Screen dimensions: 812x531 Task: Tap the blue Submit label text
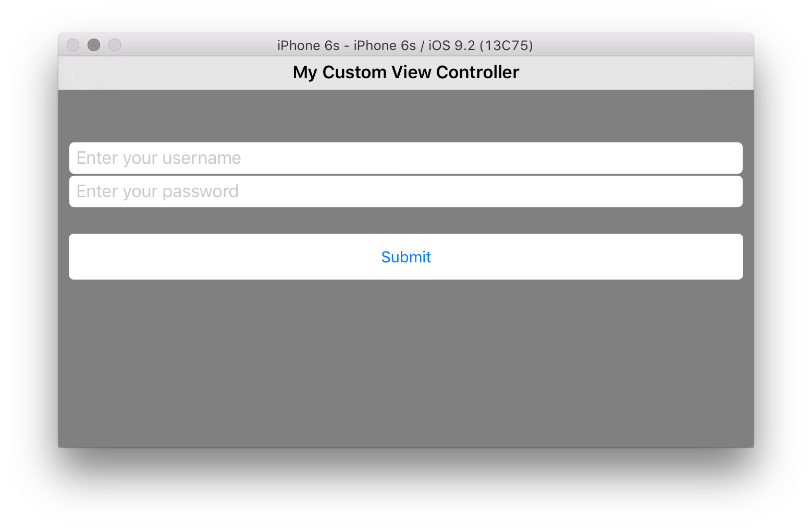[x=406, y=257]
